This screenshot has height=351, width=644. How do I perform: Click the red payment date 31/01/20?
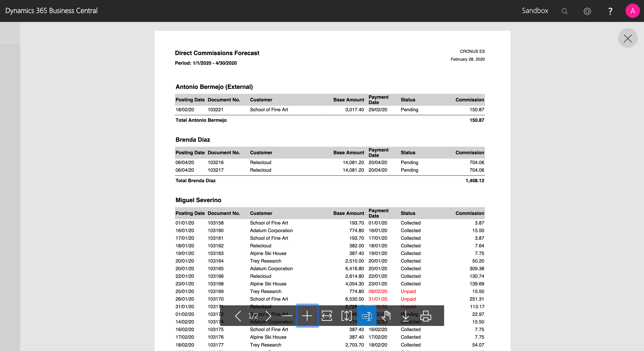(378, 299)
